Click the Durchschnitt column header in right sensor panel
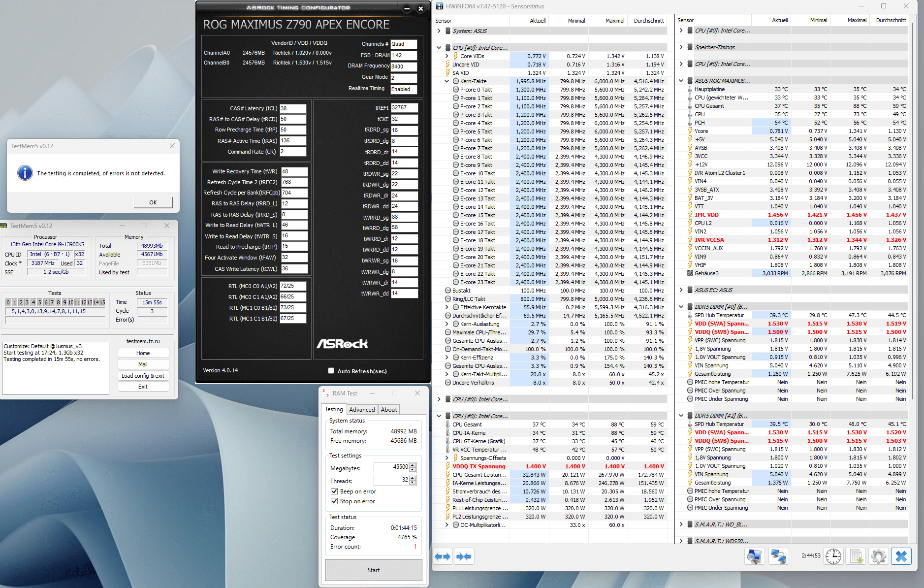Image resolution: width=924 pixels, height=588 pixels. [x=890, y=20]
